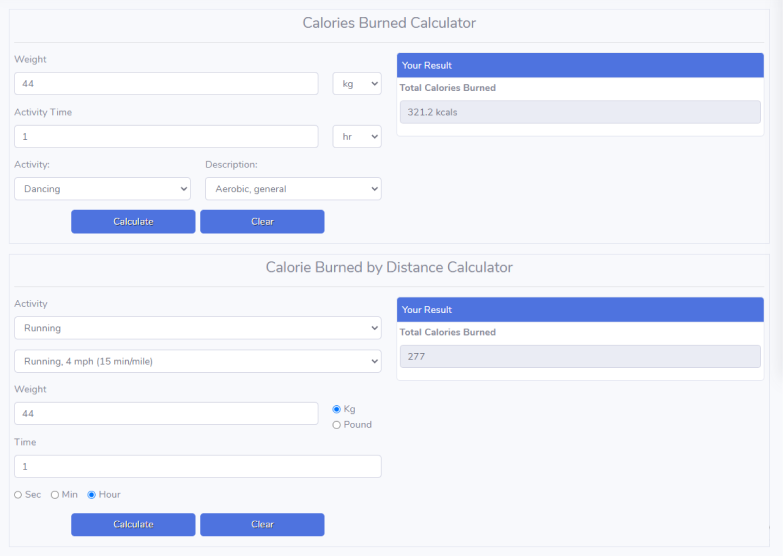
Task: Expand the hr time unit dropdown
Action: pos(357,136)
